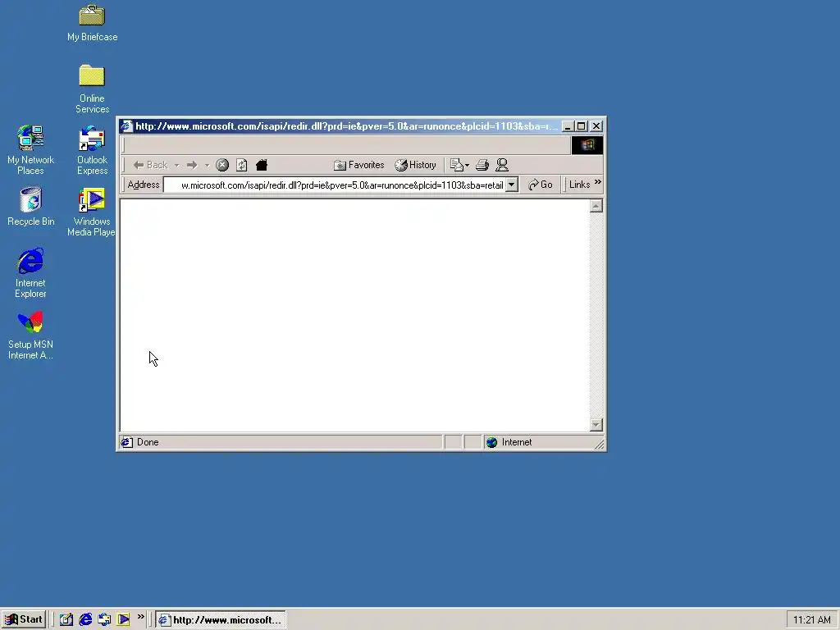Click the Refresh page icon
Screen dimensions: 840x630
point(242,165)
